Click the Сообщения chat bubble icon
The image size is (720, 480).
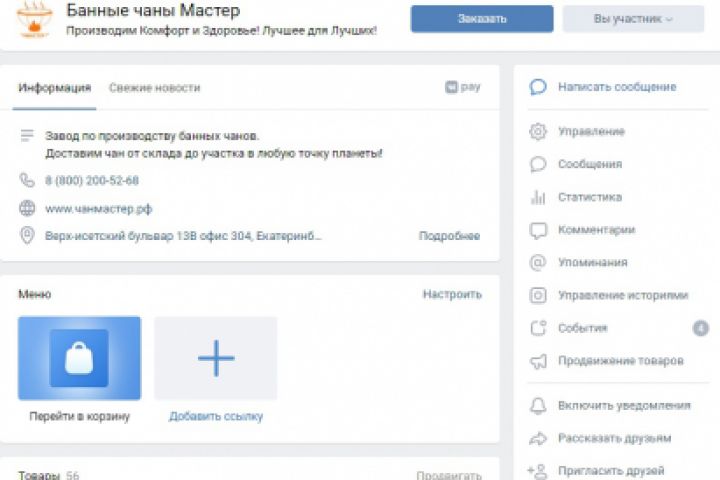tap(538, 164)
